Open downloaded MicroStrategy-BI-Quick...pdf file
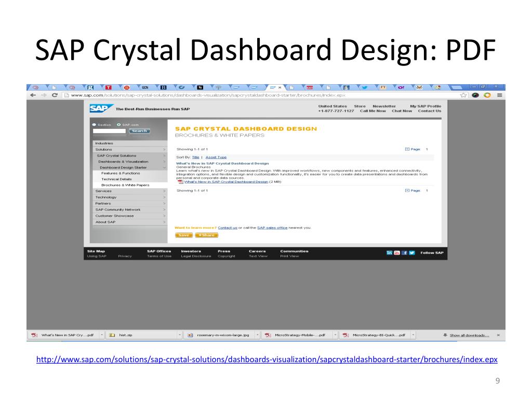 click(x=375, y=335)
